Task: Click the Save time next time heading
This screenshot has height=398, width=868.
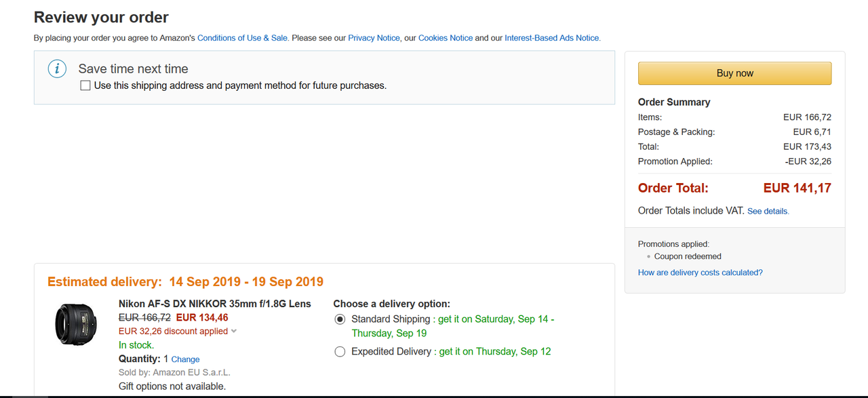Action: [133, 68]
